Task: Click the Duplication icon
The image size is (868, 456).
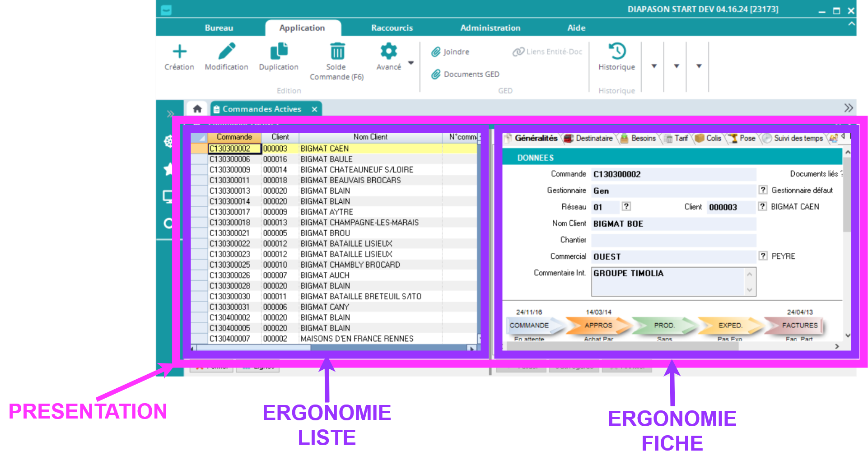Action: tap(279, 51)
